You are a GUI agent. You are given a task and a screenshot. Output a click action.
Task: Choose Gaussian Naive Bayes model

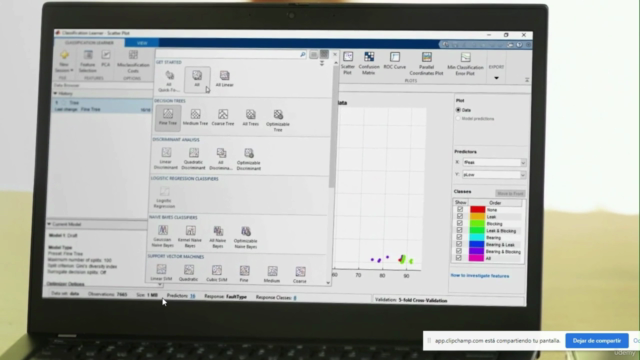(x=162, y=236)
